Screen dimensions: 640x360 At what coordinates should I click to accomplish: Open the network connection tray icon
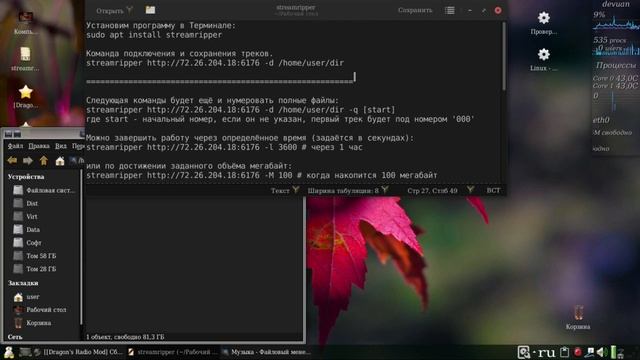(590, 352)
